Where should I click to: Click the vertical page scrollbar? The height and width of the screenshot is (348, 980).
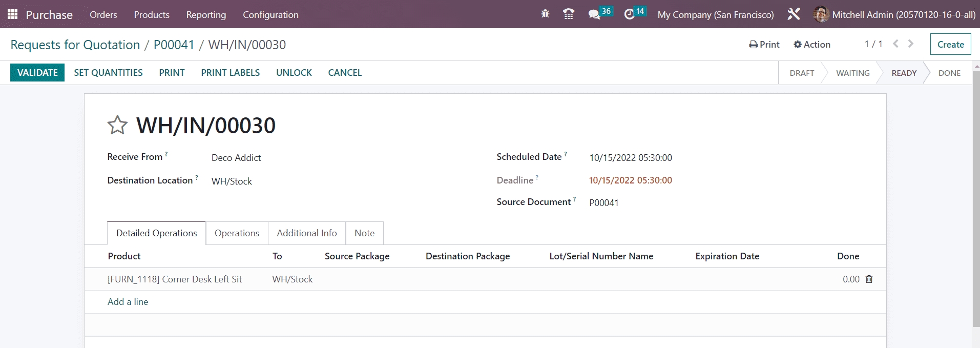(975, 205)
